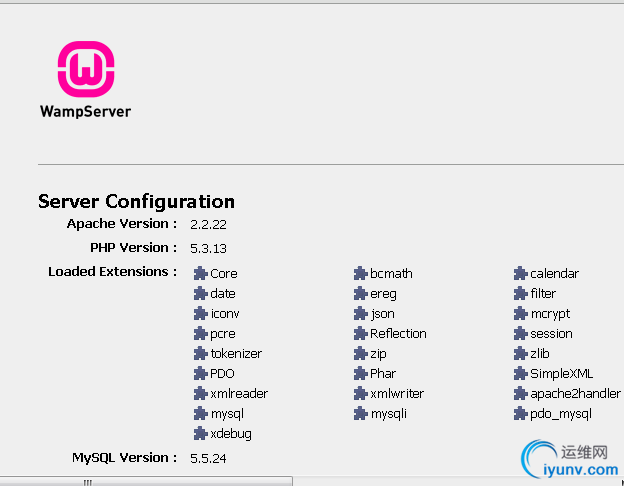Click the Phar extension name
624x486 pixels.
click(383, 373)
